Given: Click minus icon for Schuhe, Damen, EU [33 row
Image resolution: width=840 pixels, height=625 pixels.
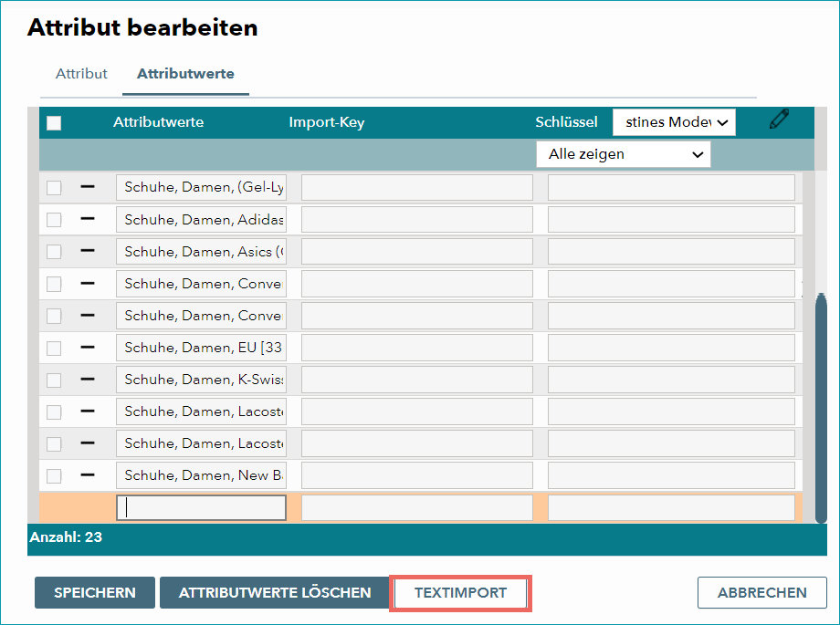Looking at the screenshot, I should (88, 347).
